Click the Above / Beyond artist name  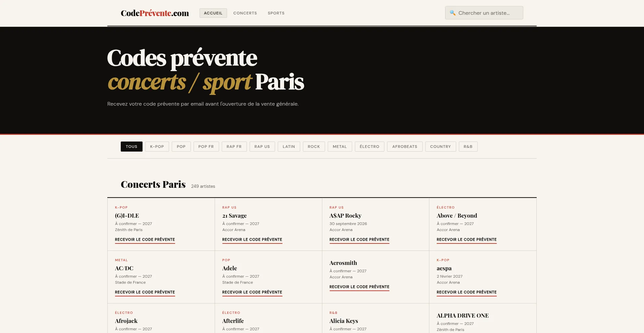457,216
